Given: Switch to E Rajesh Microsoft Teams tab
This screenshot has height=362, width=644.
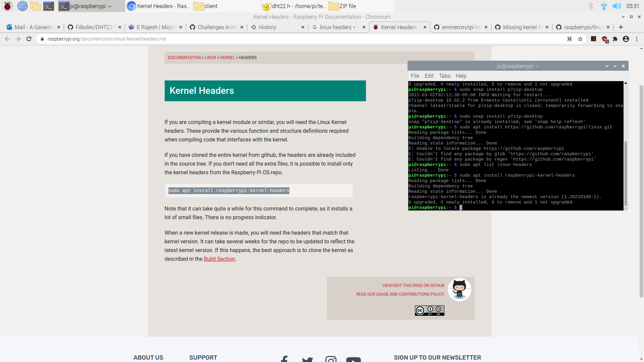Looking at the screenshot, I should coord(155,27).
